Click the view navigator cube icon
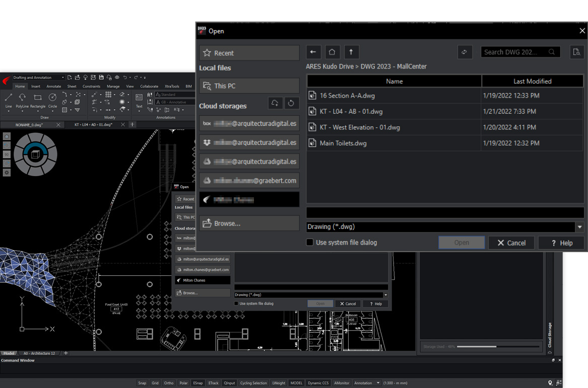The width and height of the screenshot is (588, 388). click(35, 154)
